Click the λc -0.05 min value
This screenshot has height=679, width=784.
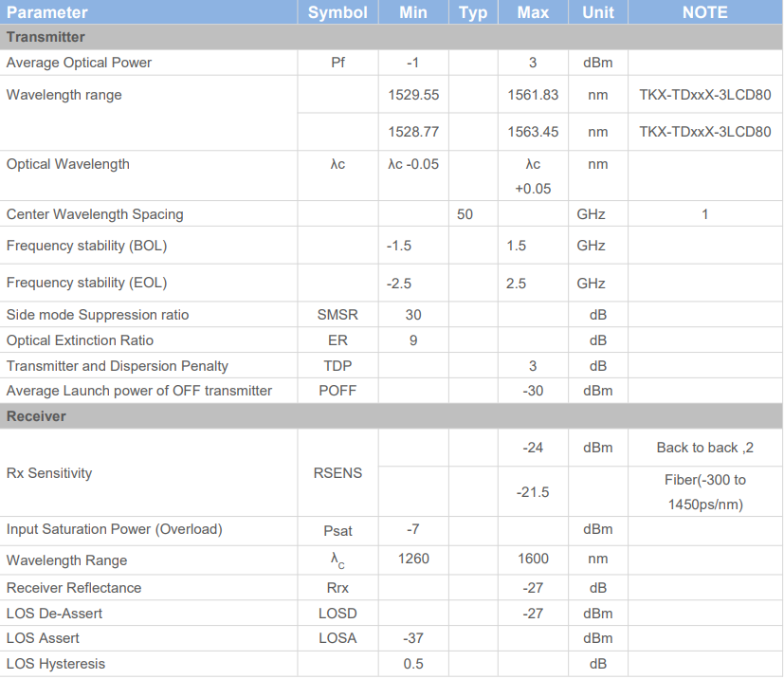pyautogui.click(x=413, y=164)
